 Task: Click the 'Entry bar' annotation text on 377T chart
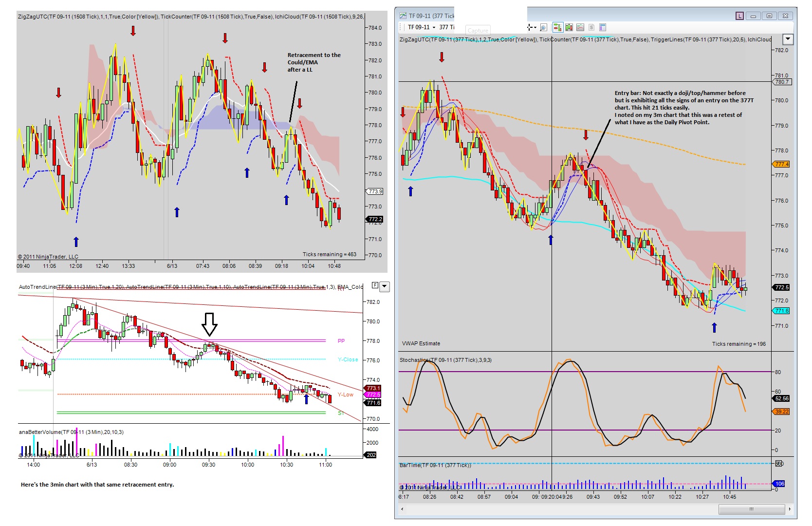(x=684, y=107)
